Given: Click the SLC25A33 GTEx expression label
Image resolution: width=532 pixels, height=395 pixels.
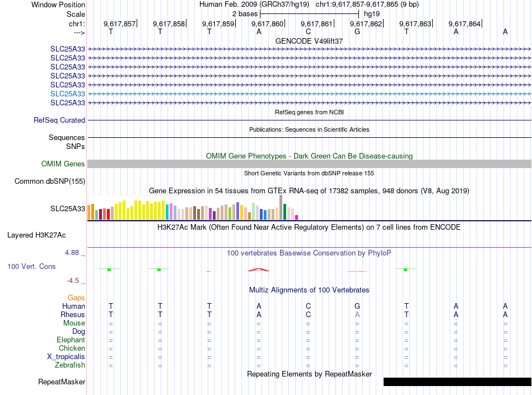Looking at the screenshot, I should 68,208.
